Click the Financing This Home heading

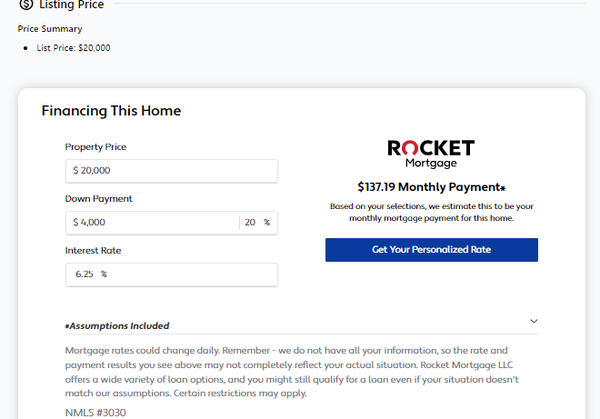(x=111, y=111)
